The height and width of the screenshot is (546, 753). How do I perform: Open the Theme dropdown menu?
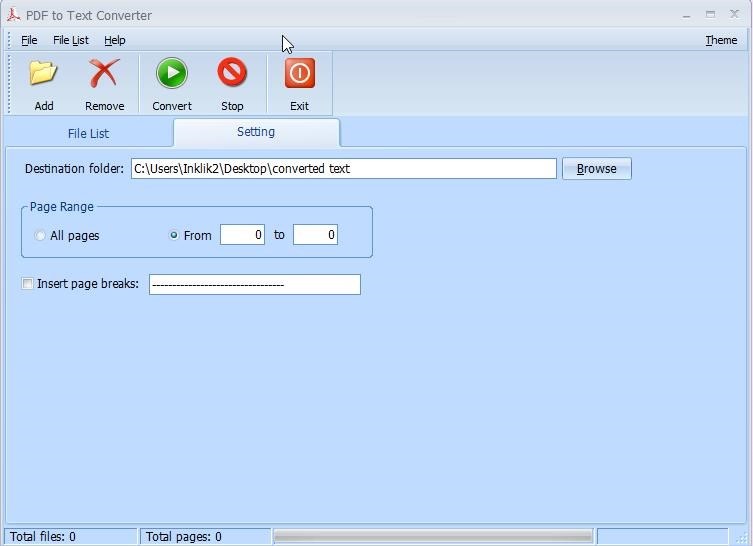pyautogui.click(x=720, y=40)
